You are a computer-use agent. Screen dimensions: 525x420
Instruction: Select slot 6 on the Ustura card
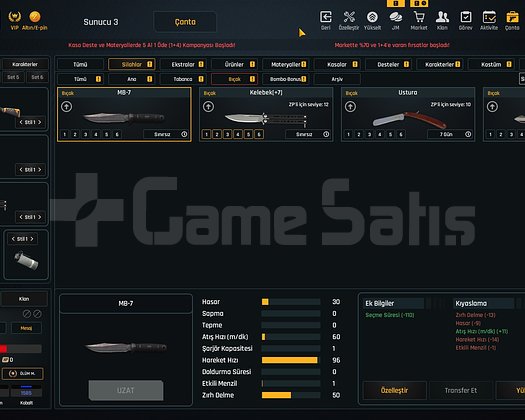[401, 134]
